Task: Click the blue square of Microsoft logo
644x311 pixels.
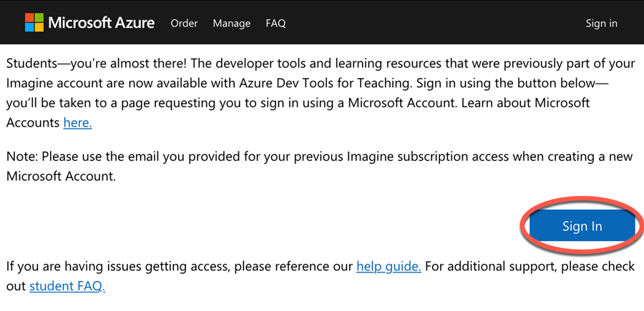Action: coord(29,27)
